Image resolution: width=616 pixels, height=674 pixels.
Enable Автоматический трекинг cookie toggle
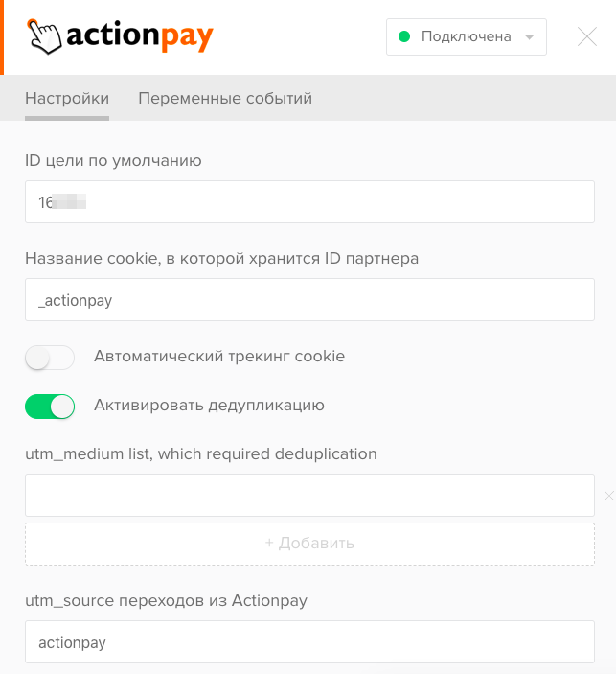coord(50,358)
